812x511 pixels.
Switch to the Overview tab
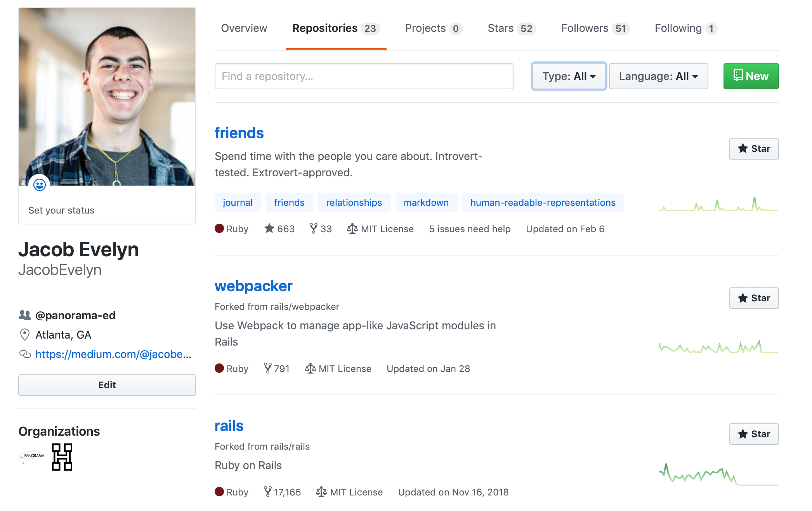tap(244, 28)
